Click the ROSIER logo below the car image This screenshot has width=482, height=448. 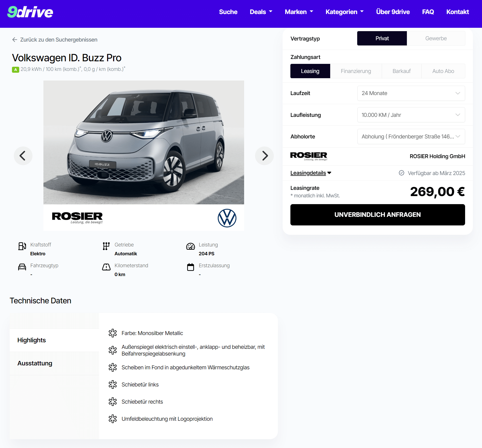pyautogui.click(x=77, y=218)
